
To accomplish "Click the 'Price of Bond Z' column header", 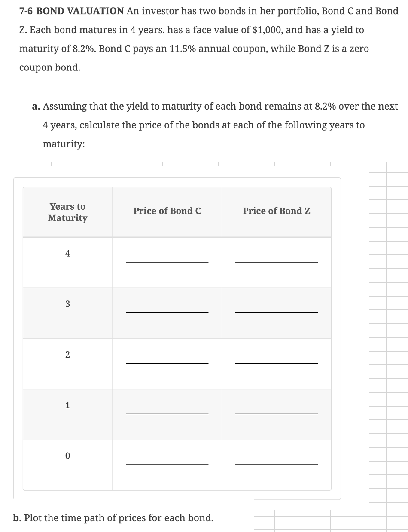I will (277, 211).
